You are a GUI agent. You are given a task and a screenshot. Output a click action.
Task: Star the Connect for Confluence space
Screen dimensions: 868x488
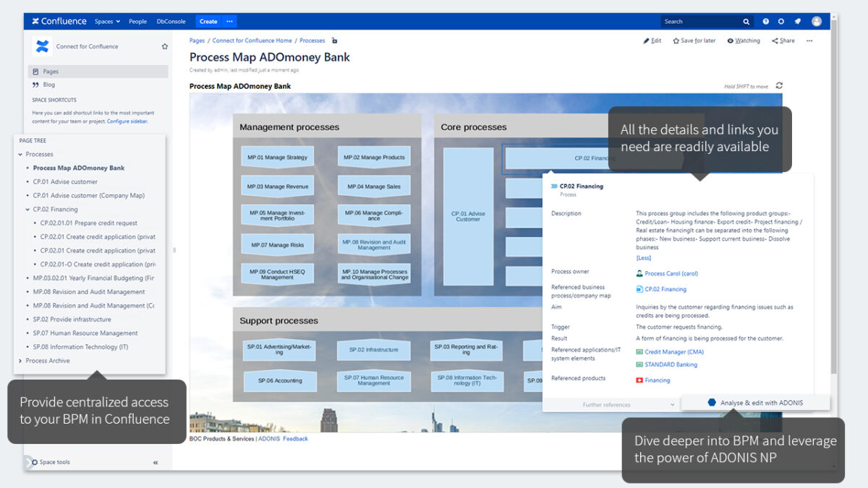(165, 45)
